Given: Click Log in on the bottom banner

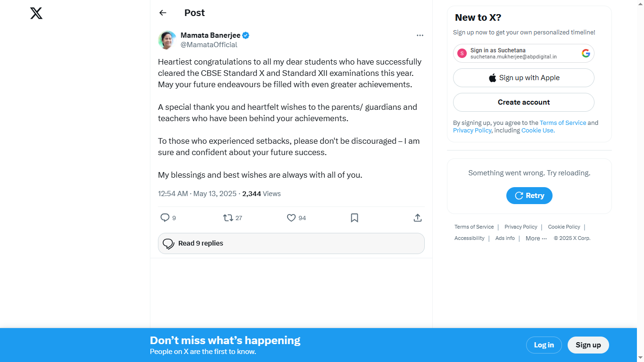Looking at the screenshot, I should click(544, 345).
